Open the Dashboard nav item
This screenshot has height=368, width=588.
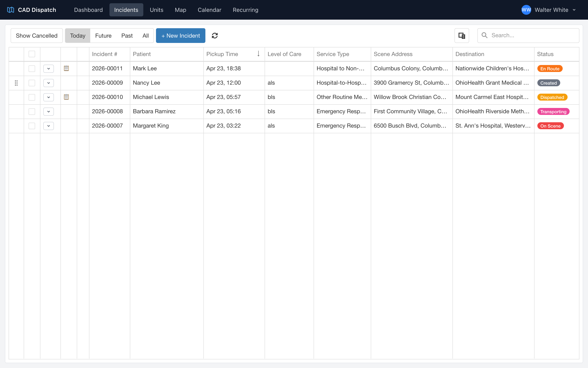[x=88, y=10]
